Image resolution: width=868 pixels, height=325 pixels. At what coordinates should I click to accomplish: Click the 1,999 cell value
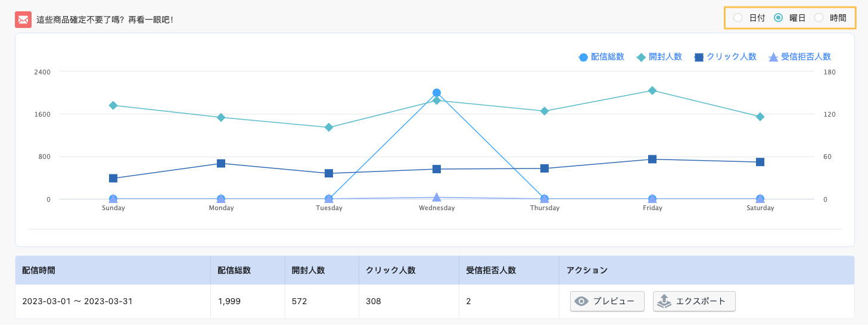click(229, 301)
